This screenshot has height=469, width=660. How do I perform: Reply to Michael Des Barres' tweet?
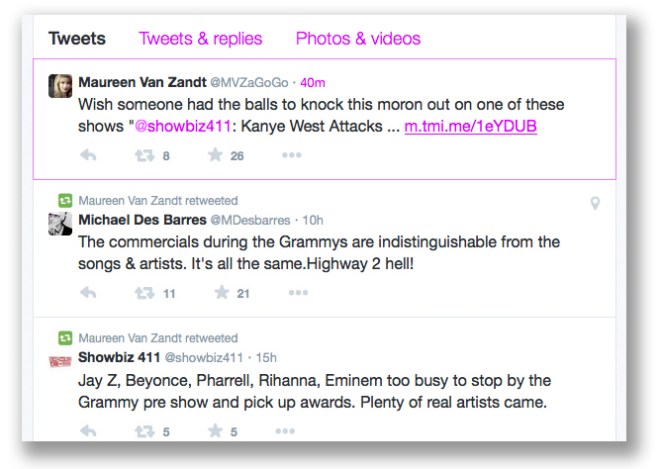tap(88, 293)
